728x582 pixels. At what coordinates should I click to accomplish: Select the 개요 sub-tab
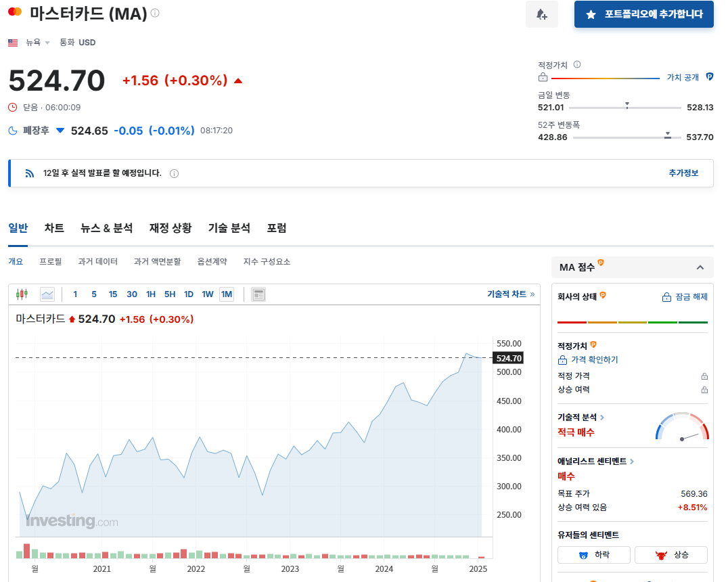click(16, 261)
